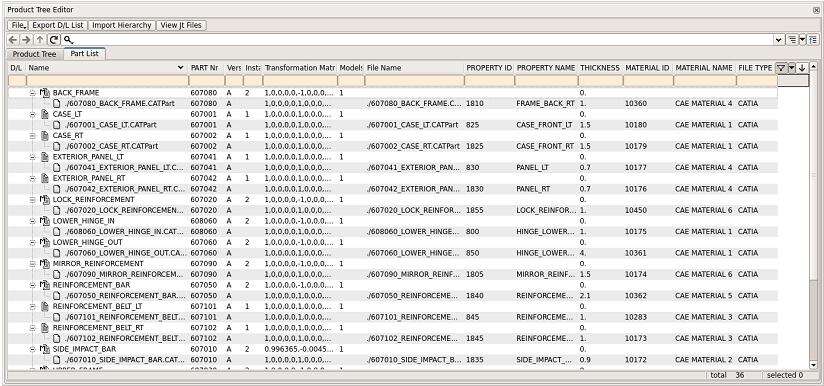
Task: Click the BACK_FRAME assembly icon
Action: [x=45, y=93]
